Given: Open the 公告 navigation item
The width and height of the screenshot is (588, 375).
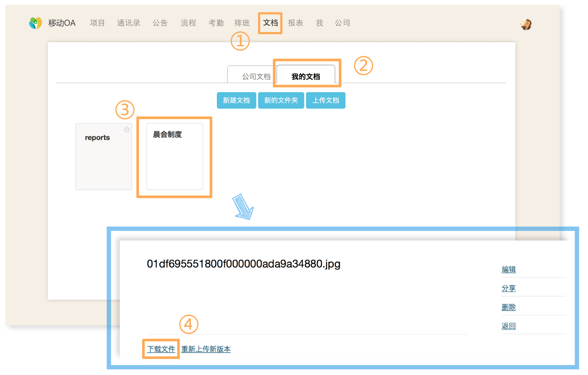Looking at the screenshot, I should [160, 23].
